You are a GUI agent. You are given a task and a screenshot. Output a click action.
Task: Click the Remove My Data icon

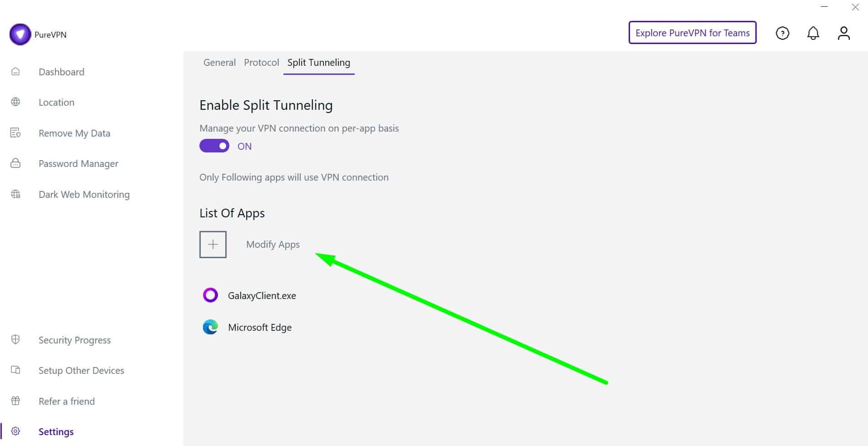15,133
